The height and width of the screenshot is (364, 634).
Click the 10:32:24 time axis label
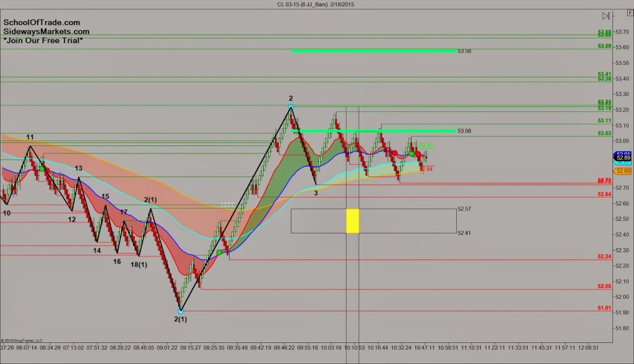tap(401, 347)
